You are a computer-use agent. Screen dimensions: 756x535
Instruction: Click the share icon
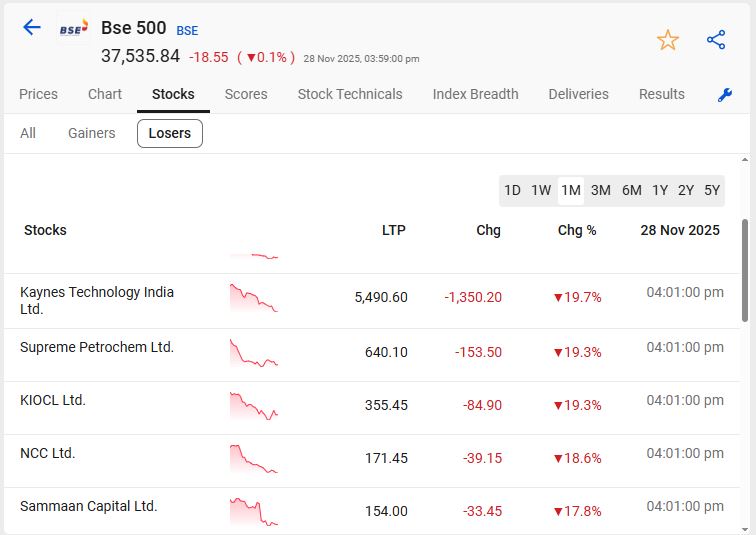click(x=716, y=40)
